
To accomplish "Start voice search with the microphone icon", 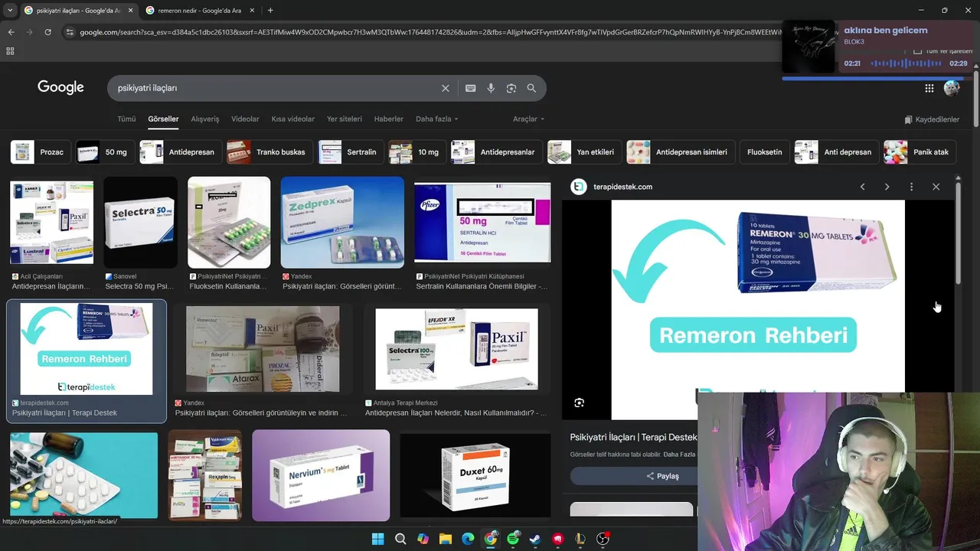I will [x=491, y=88].
